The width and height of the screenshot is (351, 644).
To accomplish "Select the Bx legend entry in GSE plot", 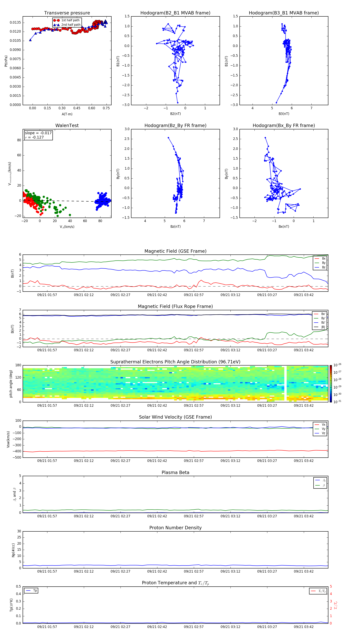I will click(x=320, y=259).
